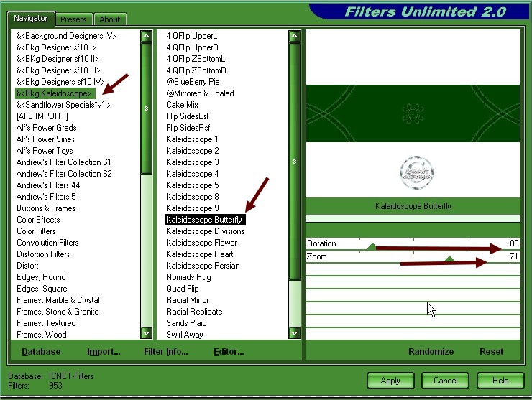
Task: Select Distortion Filters category
Action: (43, 254)
